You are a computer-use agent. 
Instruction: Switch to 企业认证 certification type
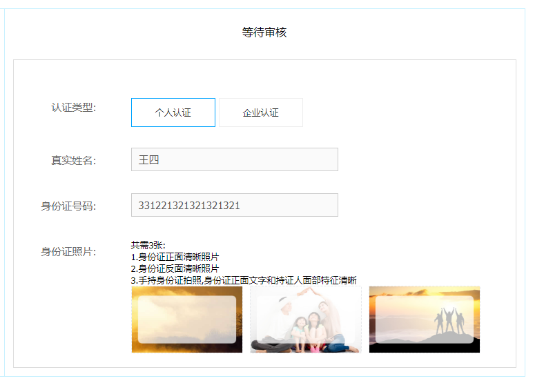click(260, 112)
